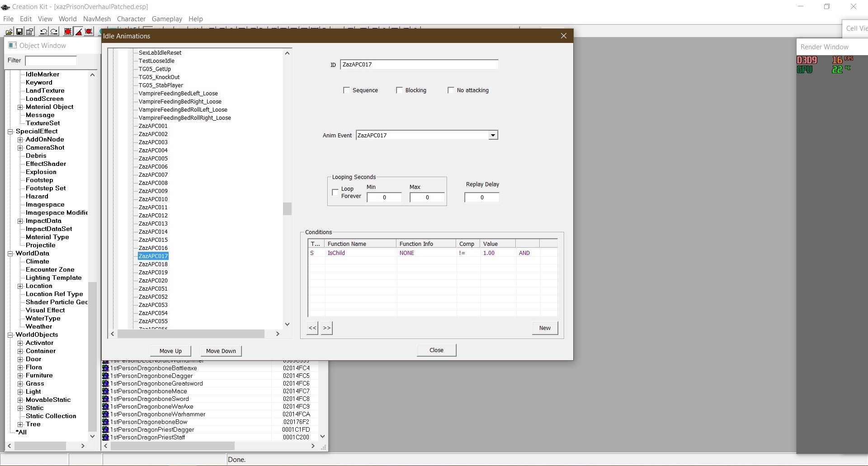Click the Looping Seconds Max field

click(427, 198)
